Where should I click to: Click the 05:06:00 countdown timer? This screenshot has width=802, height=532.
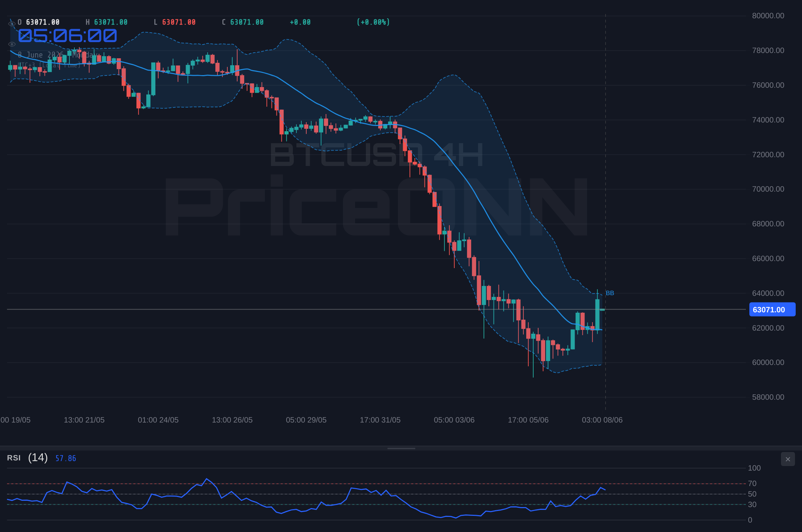[67, 36]
